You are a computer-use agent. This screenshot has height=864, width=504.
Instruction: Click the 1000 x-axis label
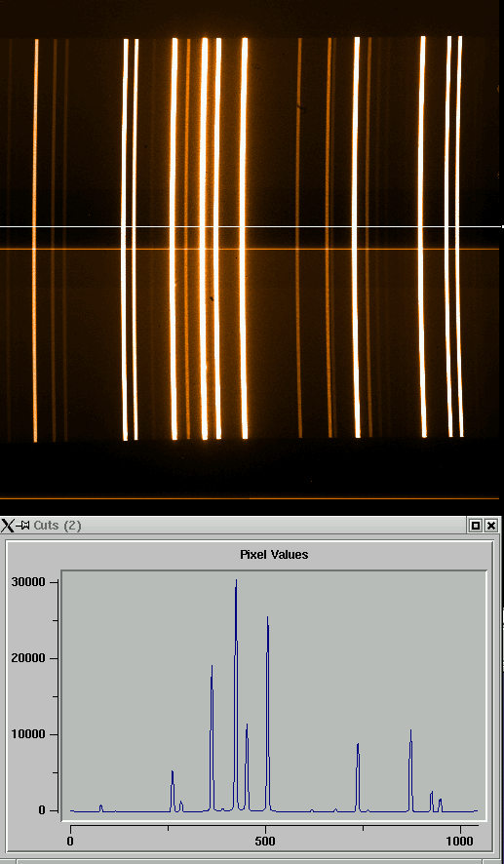[x=460, y=841]
